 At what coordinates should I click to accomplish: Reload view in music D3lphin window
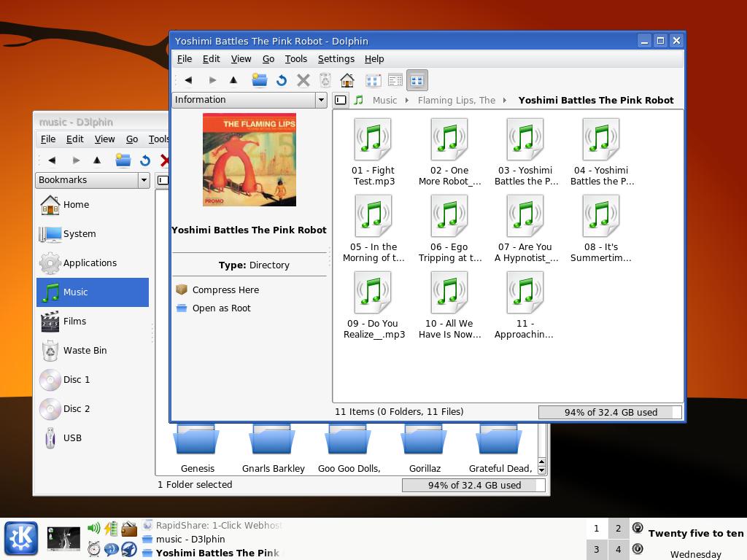[x=145, y=160]
